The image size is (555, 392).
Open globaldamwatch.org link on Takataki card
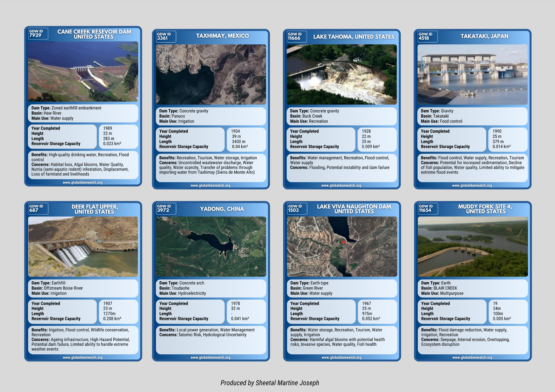click(x=472, y=186)
